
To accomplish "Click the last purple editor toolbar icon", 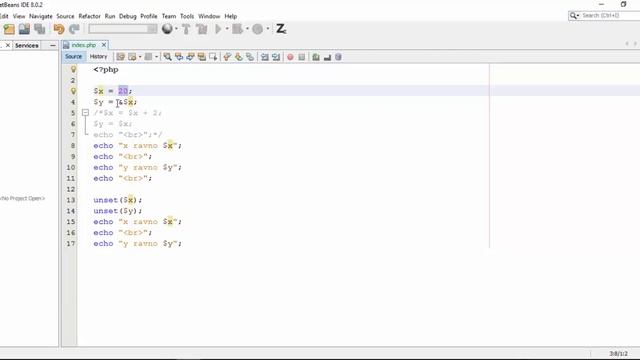I will 338,57.
